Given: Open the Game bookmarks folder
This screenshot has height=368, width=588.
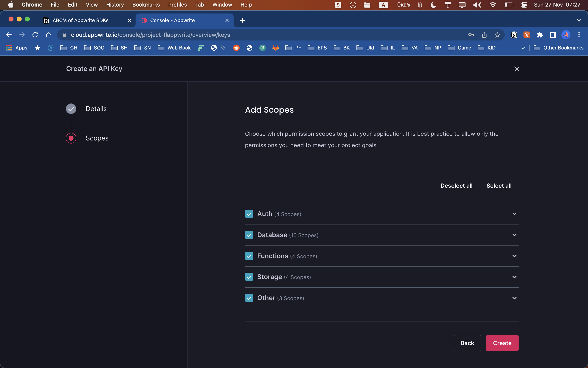Looking at the screenshot, I should click(x=459, y=48).
